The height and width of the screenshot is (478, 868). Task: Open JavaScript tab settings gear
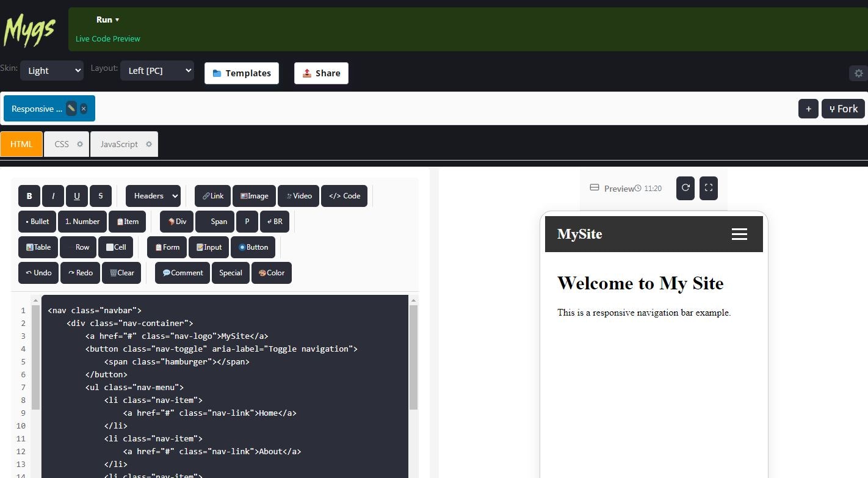pos(149,144)
